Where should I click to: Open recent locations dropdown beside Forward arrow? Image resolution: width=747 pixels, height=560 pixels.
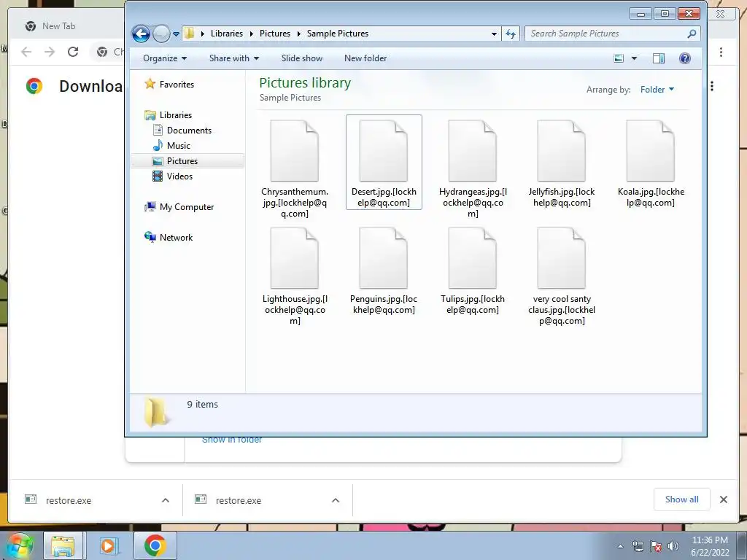pos(176,34)
